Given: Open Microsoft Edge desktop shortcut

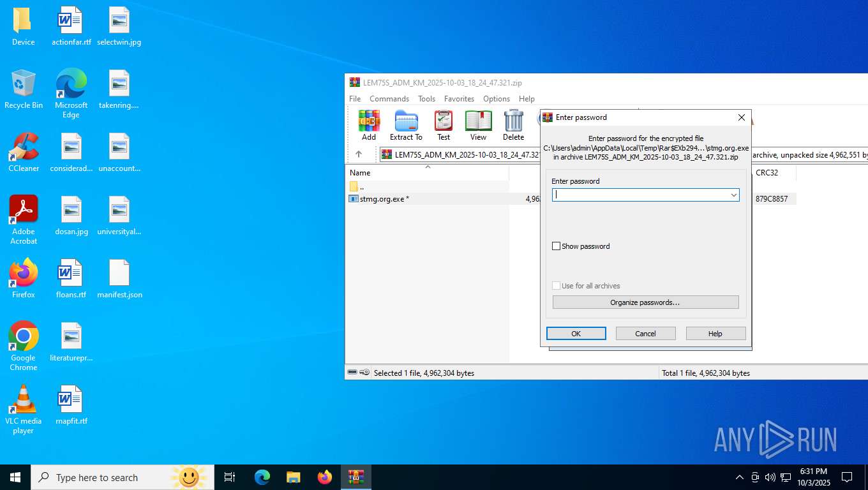Looking at the screenshot, I should (71, 94).
